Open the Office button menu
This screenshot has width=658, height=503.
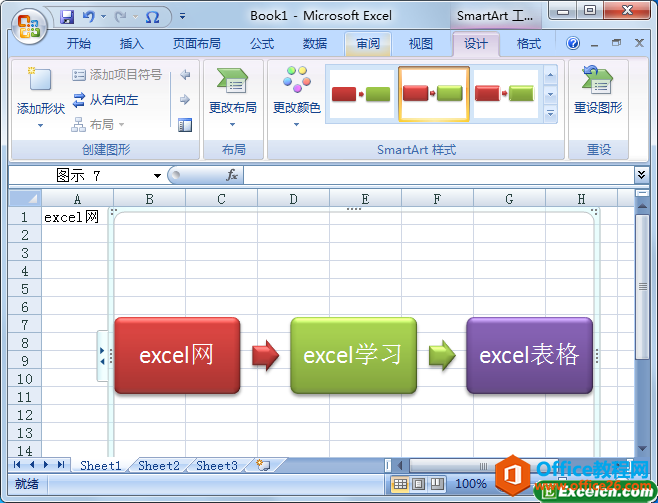29,27
